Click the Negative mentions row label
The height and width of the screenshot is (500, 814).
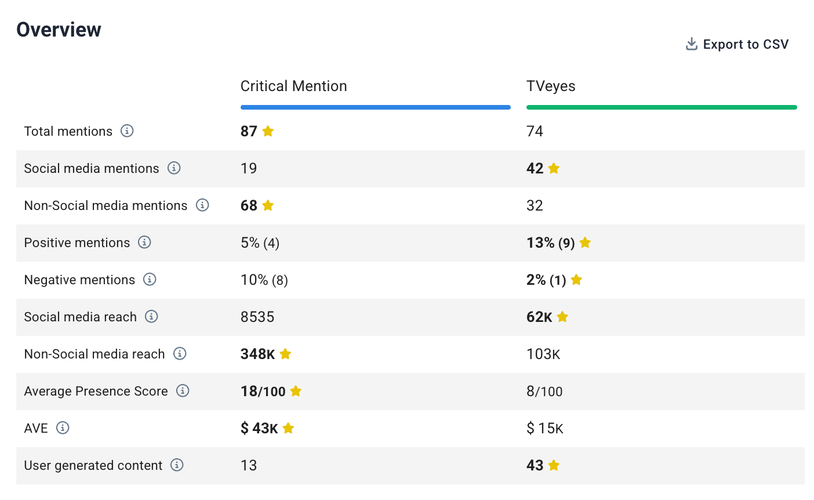tap(79, 280)
